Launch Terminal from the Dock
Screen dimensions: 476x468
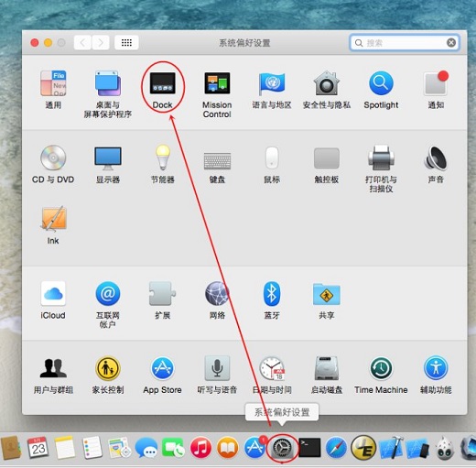[309, 448]
